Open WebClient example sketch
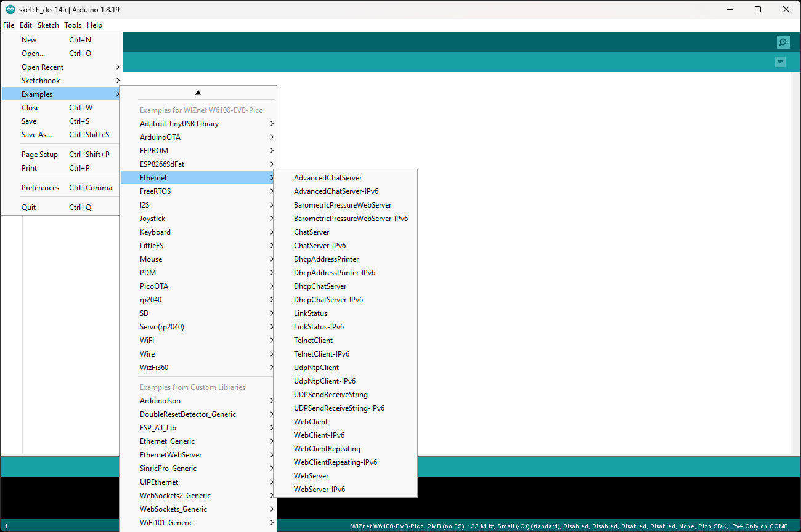This screenshot has height=532, width=801. tap(346, 422)
